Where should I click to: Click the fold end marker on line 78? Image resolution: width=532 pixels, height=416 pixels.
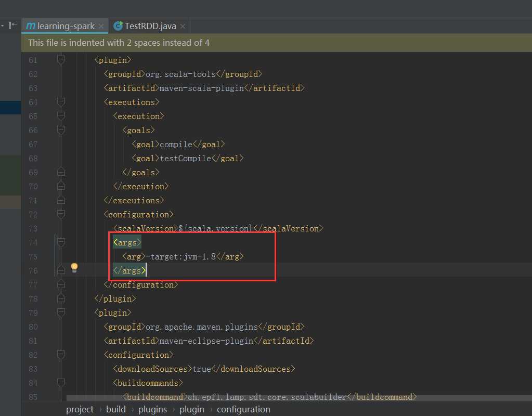pyautogui.click(x=61, y=298)
